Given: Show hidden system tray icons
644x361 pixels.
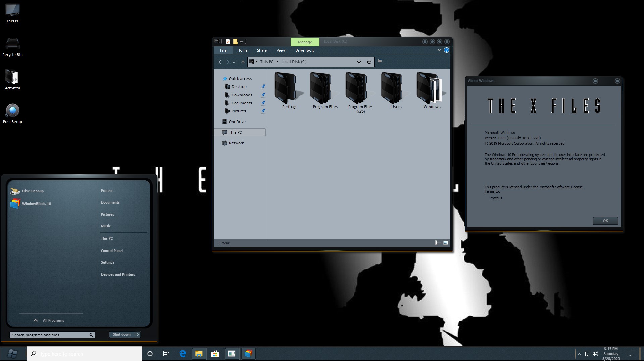Looking at the screenshot, I should point(579,354).
